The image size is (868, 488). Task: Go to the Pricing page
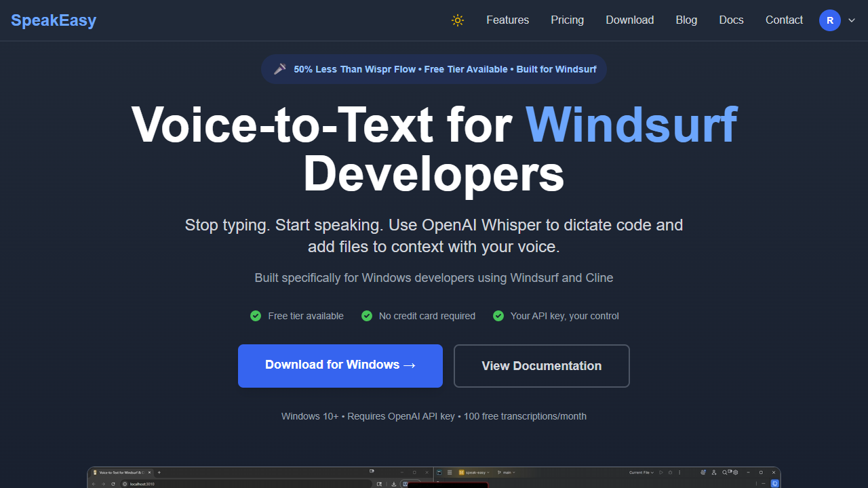click(567, 20)
